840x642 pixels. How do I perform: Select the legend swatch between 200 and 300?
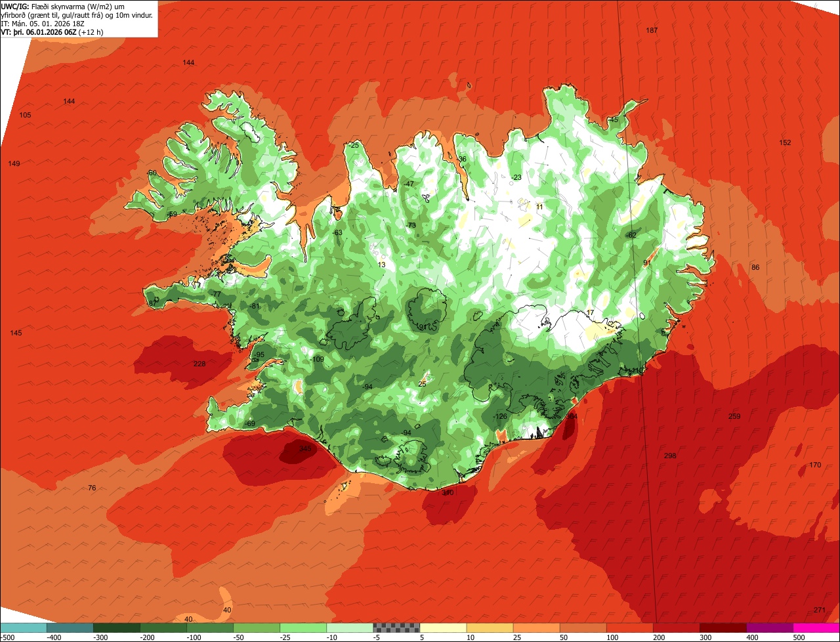677,628
